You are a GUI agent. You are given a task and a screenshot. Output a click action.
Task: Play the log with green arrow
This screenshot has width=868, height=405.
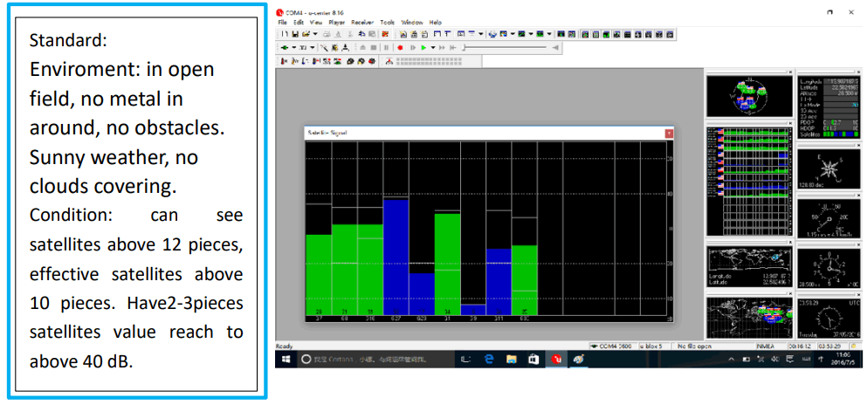coord(423,48)
